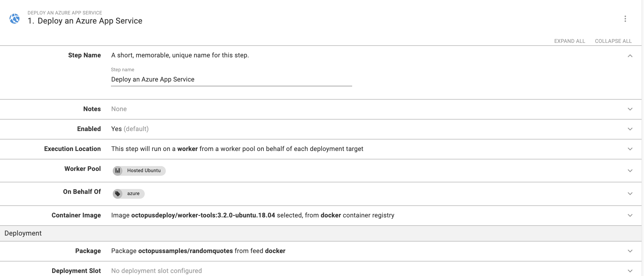
Task: Expand the Deployment Slot section
Action: pyautogui.click(x=630, y=271)
